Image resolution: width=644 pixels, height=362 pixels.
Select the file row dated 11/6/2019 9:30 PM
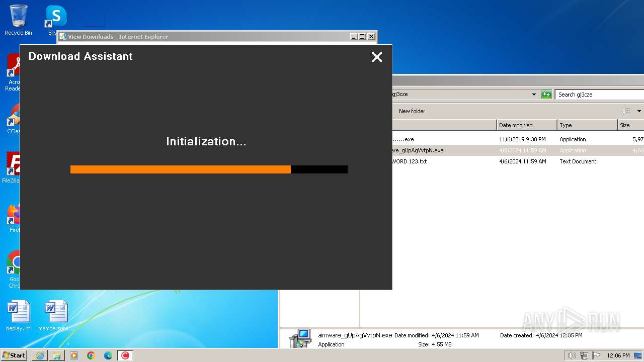coord(518,139)
